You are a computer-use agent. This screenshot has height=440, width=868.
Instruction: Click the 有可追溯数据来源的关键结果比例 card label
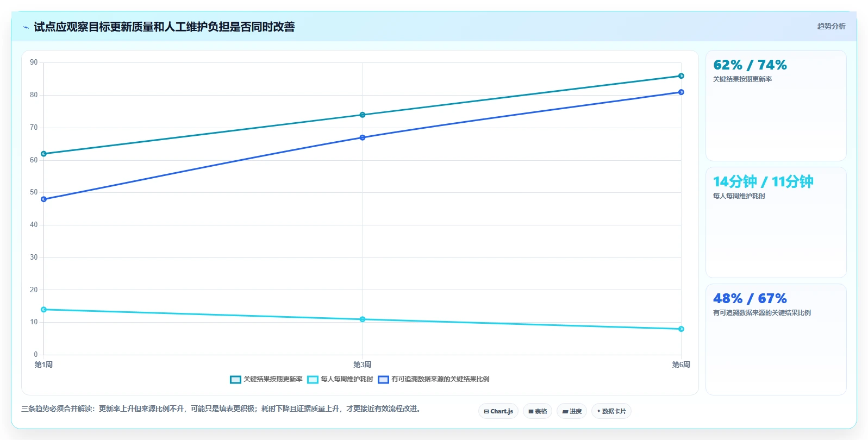762,313
